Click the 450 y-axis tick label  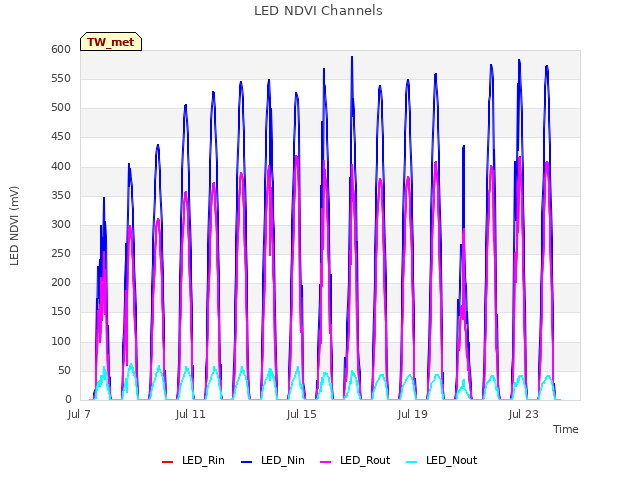(61, 137)
